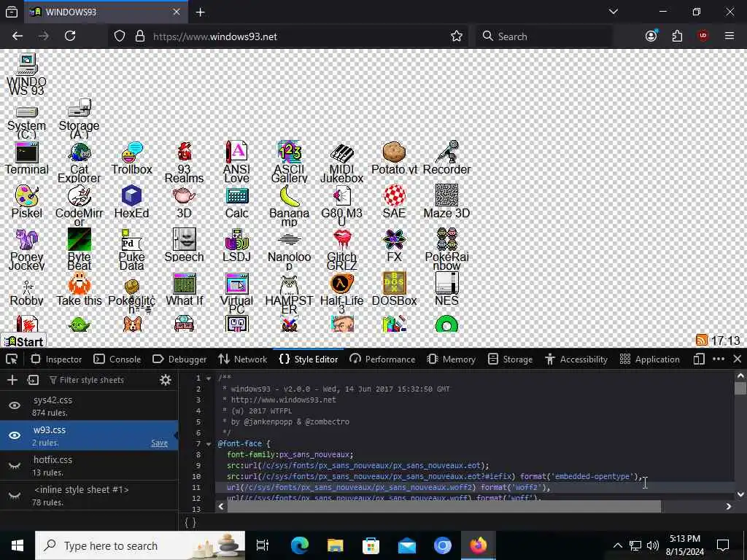Open the NES emulator icon
This screenshot has width=747, height=560.
446,290
